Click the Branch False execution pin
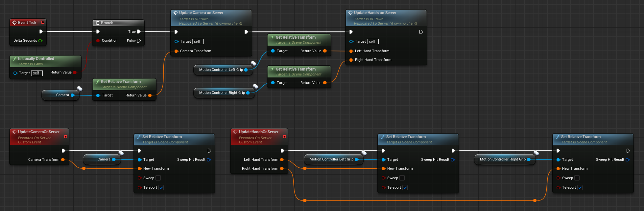644x211 pixels. [x=139, y=41]
